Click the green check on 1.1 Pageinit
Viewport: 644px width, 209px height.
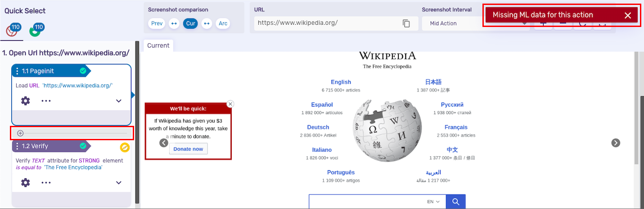click(83, 71)
